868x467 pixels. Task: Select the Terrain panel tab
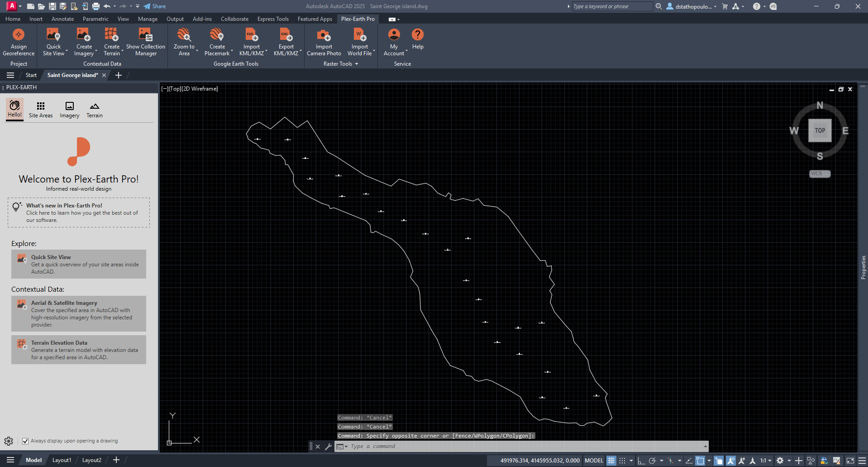coord(95,110)
